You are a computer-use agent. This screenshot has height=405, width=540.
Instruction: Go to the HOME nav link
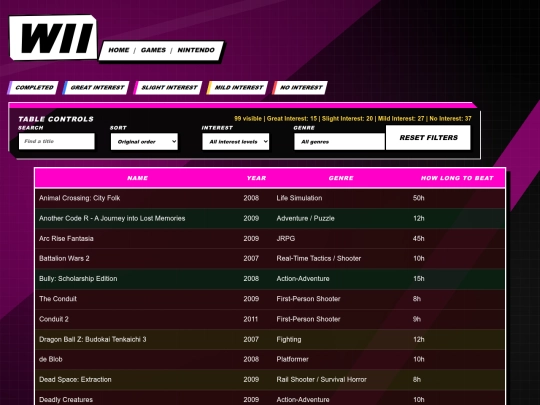coord(119,50)
